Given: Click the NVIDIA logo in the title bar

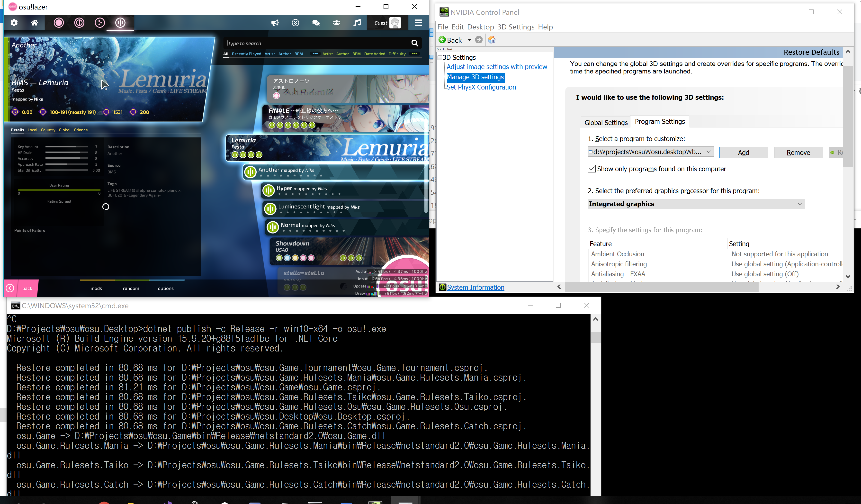Looking at the screenshot, I should point(444,12).
